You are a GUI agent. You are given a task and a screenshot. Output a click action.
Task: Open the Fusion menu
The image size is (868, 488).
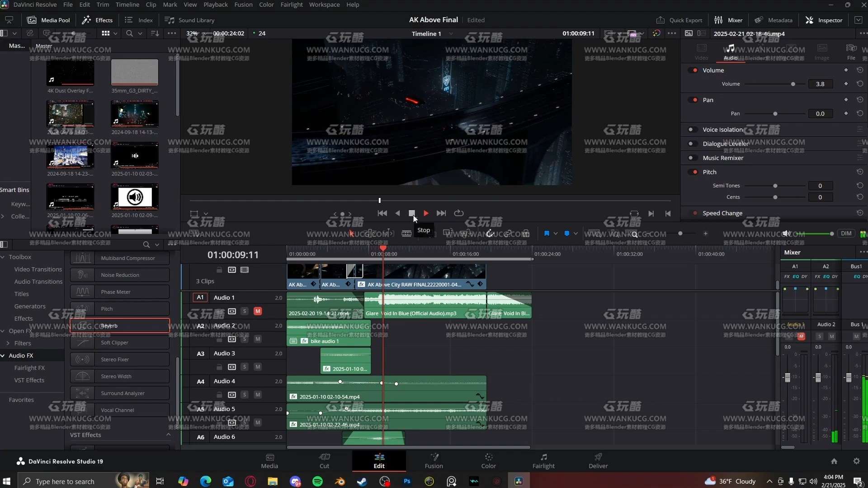[x=243, y=5]
